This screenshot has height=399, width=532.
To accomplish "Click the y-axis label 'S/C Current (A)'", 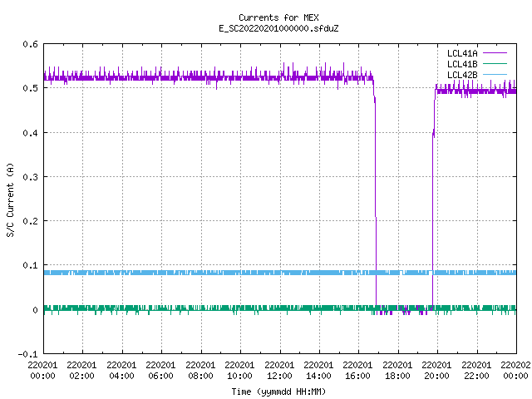I will coord(10,200).
